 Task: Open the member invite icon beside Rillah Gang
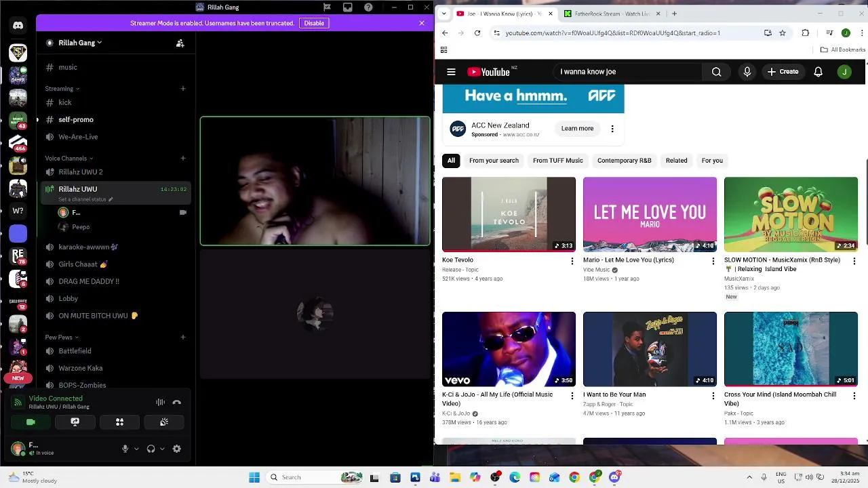pos(180,43)
